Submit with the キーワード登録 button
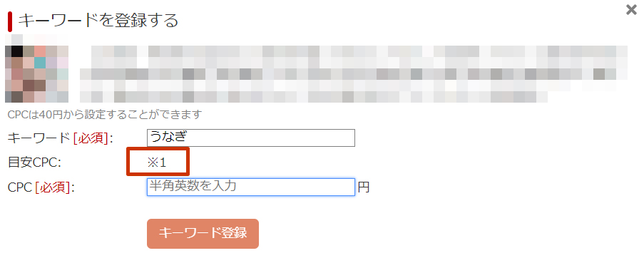 pos(203,234)
